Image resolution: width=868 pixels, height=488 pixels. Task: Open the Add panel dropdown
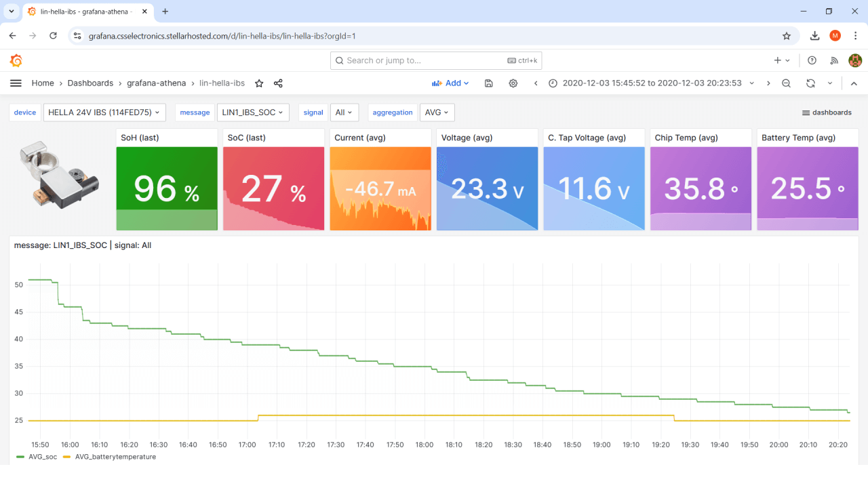click(x=450, y=83)
